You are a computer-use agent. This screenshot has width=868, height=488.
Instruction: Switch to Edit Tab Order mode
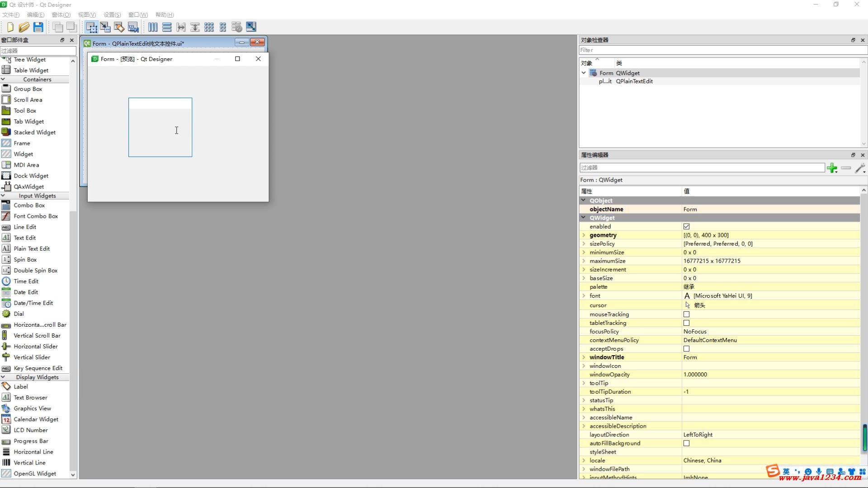click(133, 27)
